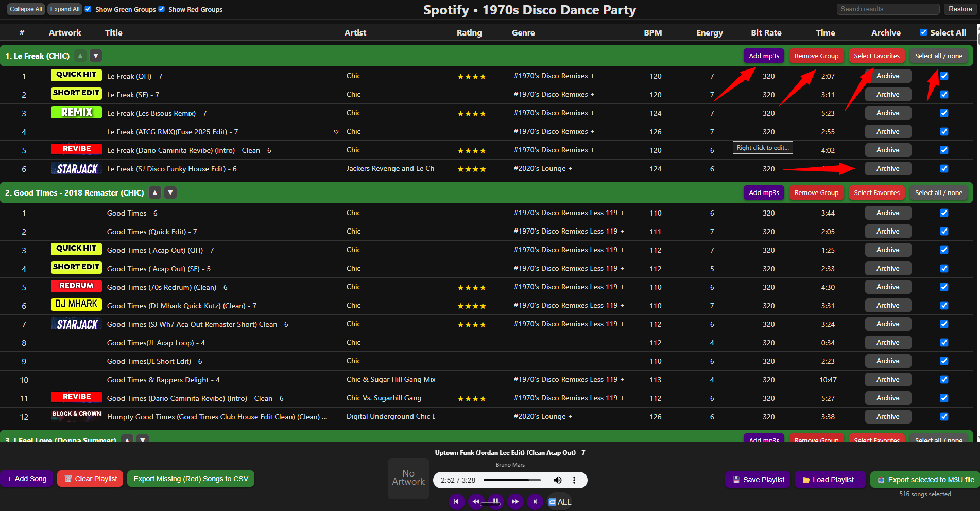980x511 pixels.
Task: Move Good Times group down
Action: pyautogui.click(x=170, y=192)
